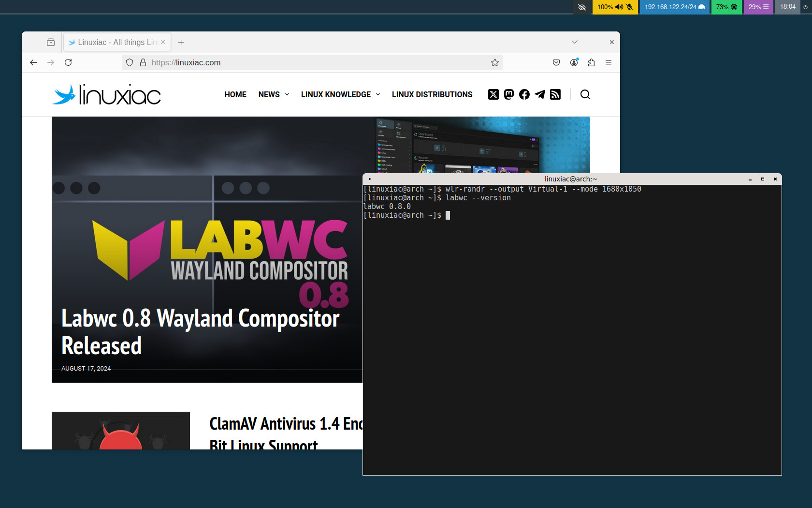Open the LINUX KNOWLEDGE menu item
Image resolution: width=812 pixels, height=508 pixels.
[336, 94]
